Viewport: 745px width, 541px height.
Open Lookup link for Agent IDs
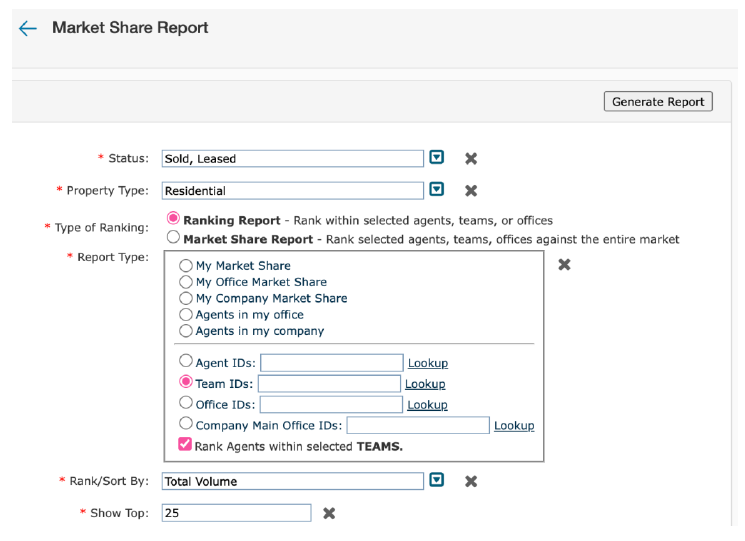[x=427, y=363]
